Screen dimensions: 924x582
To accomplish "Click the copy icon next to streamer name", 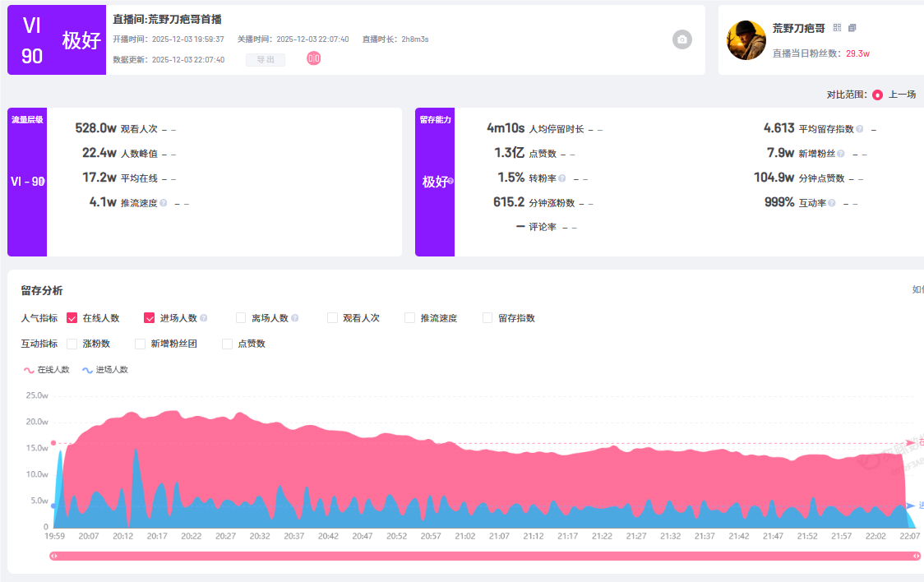I will [x=852, y=28].
